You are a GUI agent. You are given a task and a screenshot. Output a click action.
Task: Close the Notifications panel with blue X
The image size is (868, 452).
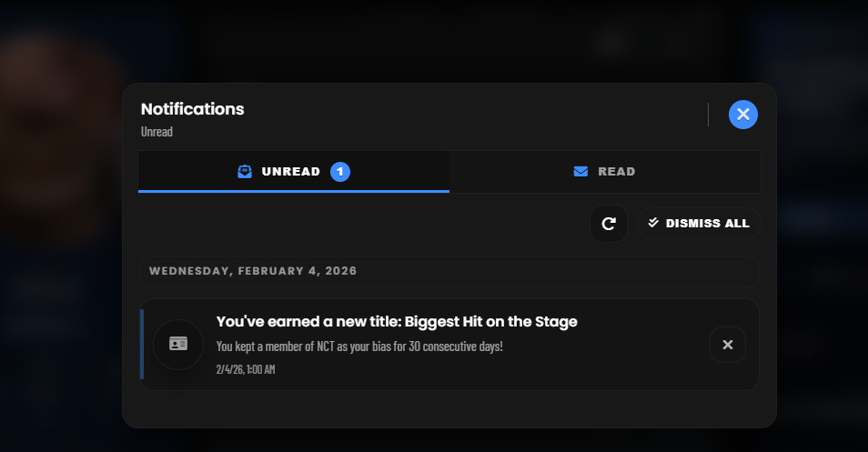[x=742, y=115]
